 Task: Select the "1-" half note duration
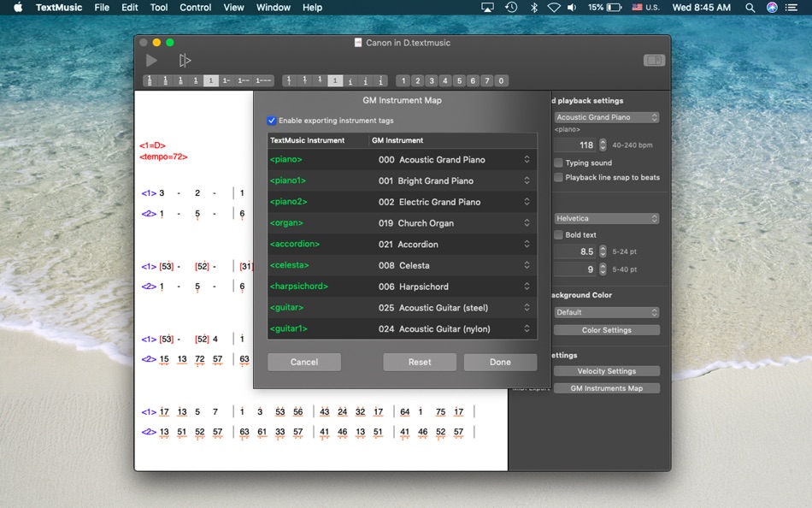pyautogui.click(x=227, y=81)
